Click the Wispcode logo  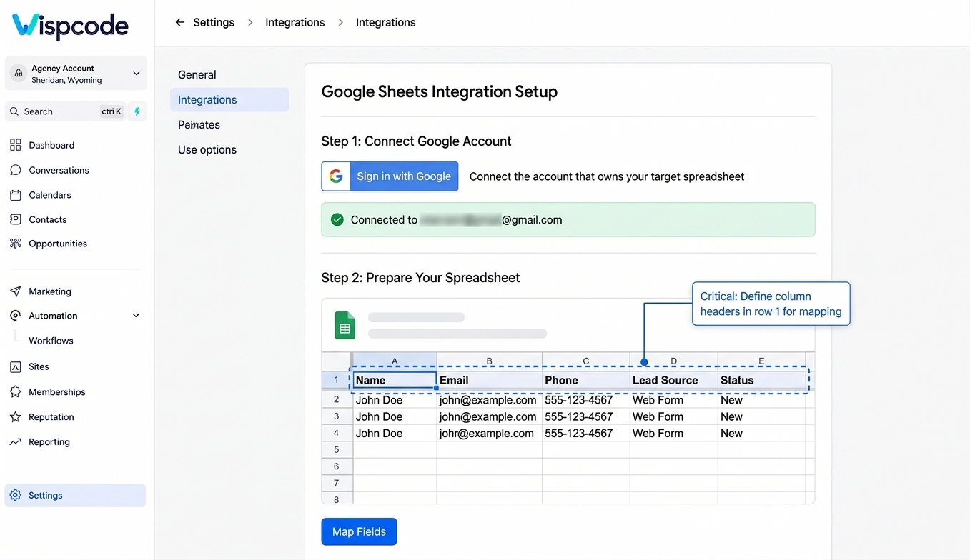(70, 26)
